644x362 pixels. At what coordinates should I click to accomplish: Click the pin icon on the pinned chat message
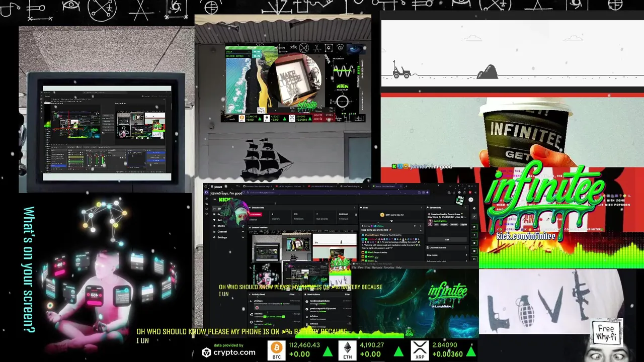415,226
